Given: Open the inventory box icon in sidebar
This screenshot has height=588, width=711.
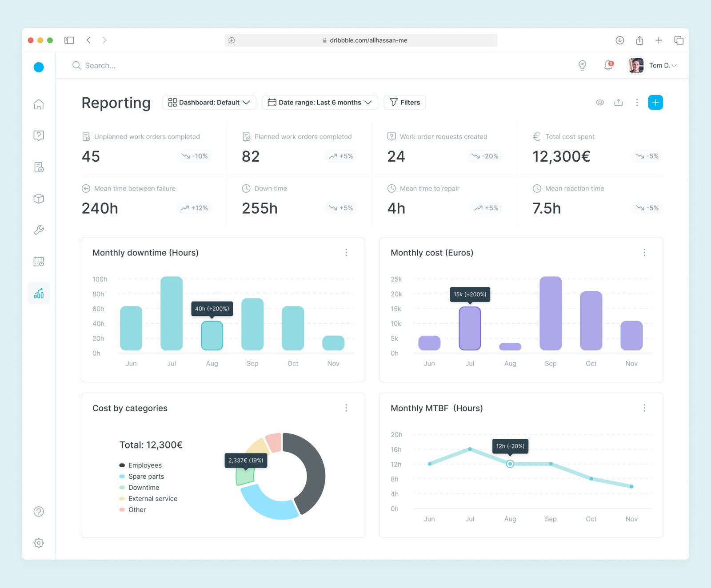Looking at the screenshot, I should 39,199.
